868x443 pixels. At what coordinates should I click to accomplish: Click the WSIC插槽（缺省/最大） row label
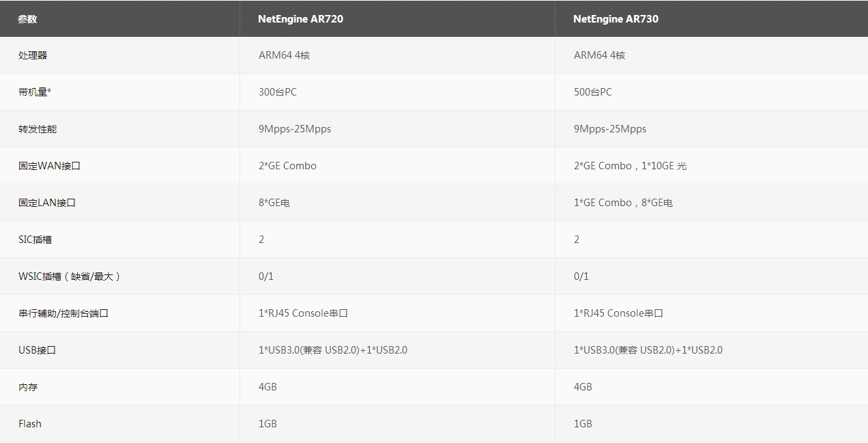(70, 276)
